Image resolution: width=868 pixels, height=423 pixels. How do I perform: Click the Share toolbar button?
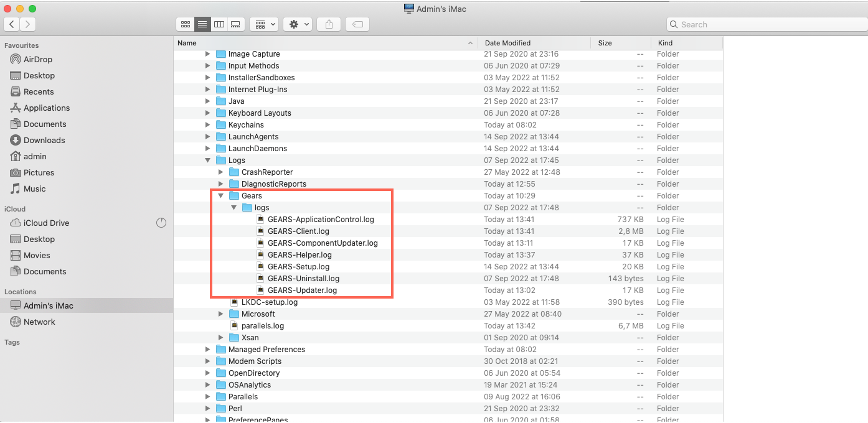(x=329, y=24)
